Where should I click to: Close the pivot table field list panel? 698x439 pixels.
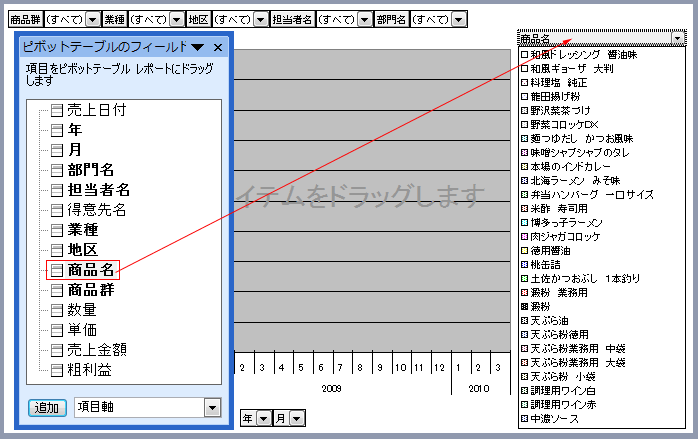pos(218,47)
